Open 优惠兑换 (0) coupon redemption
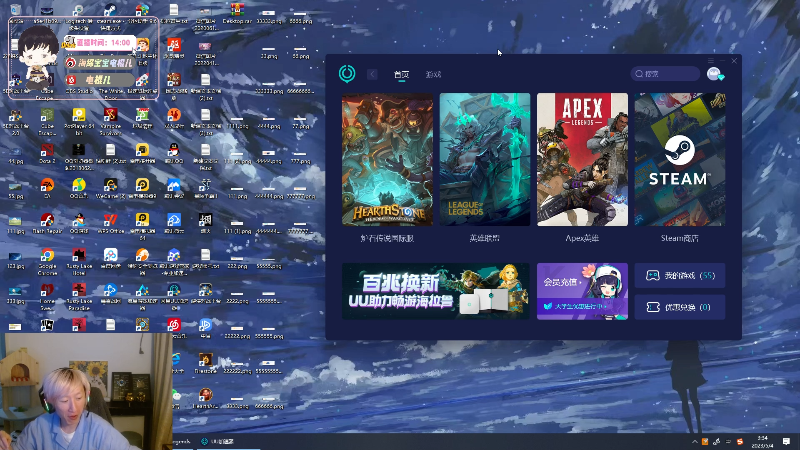Image resolution: width=800 pixels, height=450 pixels. (x=680, y=307)
